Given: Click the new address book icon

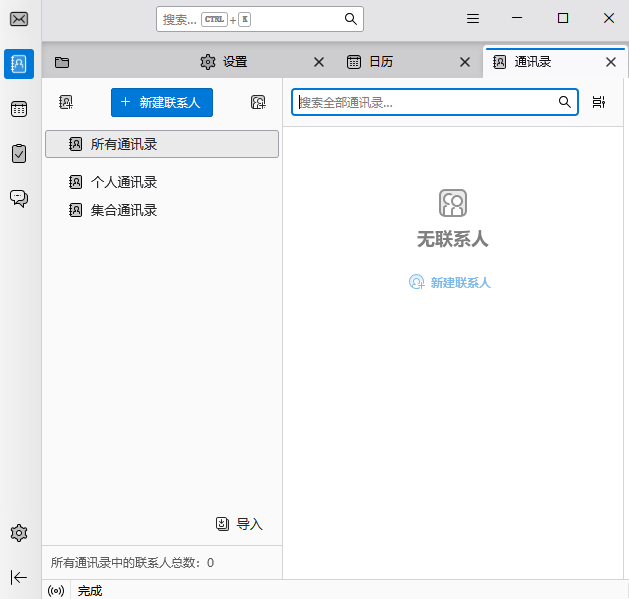Looking at the screenshot, I should (x=66, y=102).
